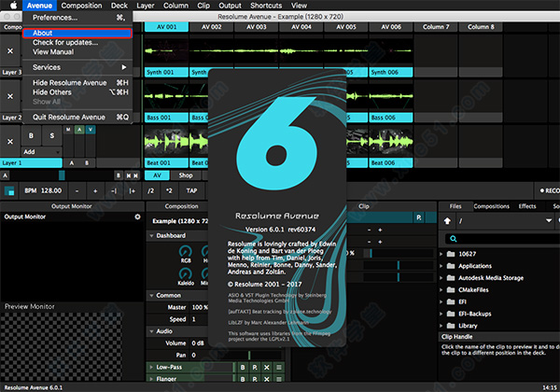The height and width of the screenshot is (392, 560).
Task: Select the Beat 001 clip thumbnail
Action: pos(166,142)
